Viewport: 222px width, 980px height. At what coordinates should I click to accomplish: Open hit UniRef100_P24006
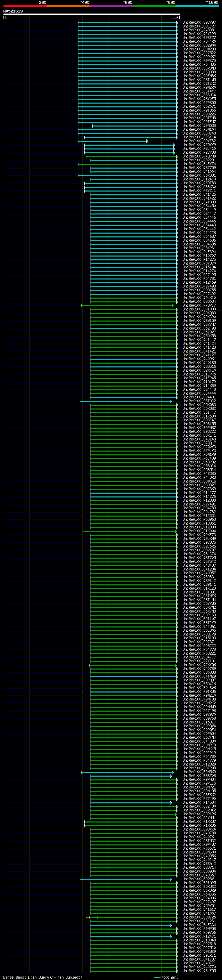coord(199,898)
